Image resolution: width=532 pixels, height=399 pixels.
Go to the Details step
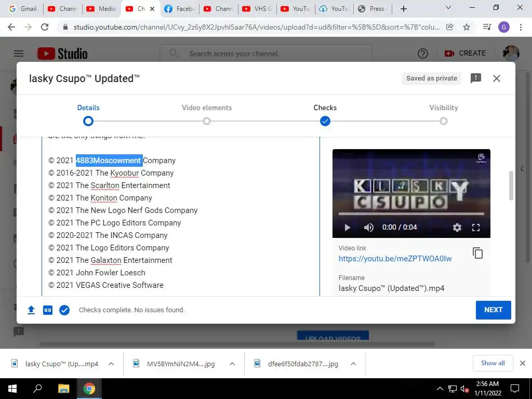(88, 115)
